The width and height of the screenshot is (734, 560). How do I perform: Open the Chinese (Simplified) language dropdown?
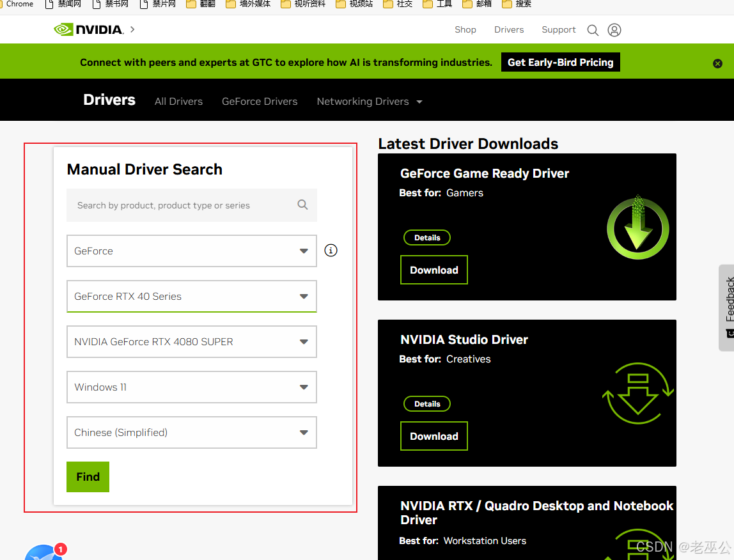coord(191,433)
